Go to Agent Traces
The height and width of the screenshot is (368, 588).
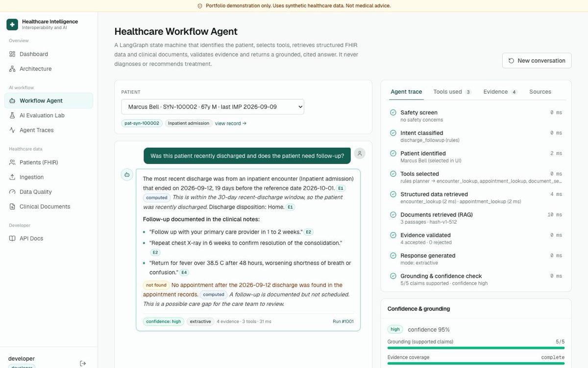[x=49, y=130]
